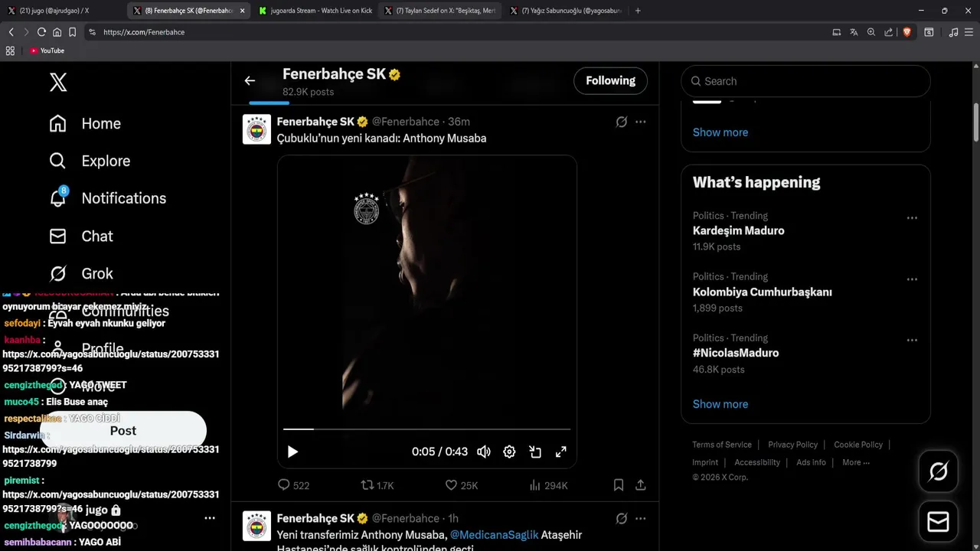
Task: Close the Fenerbahçe SK tab
Action: click(x=243, y=11)
